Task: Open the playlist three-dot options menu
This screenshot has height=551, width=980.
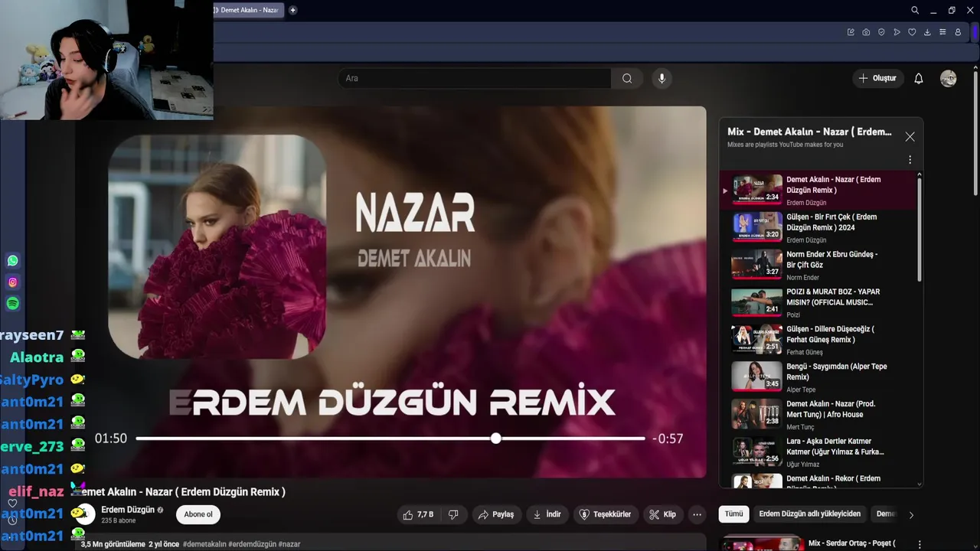Action: 910,160
